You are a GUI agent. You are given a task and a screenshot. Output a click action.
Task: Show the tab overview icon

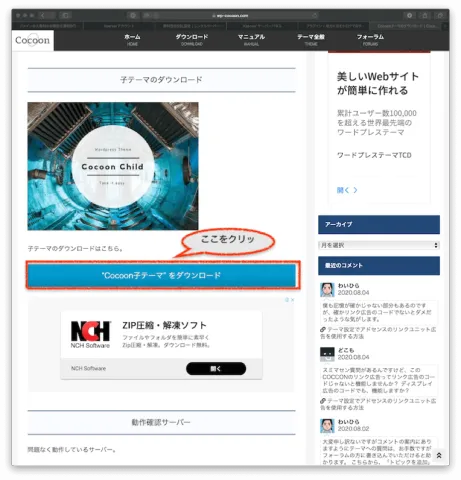tap(440, 15)
